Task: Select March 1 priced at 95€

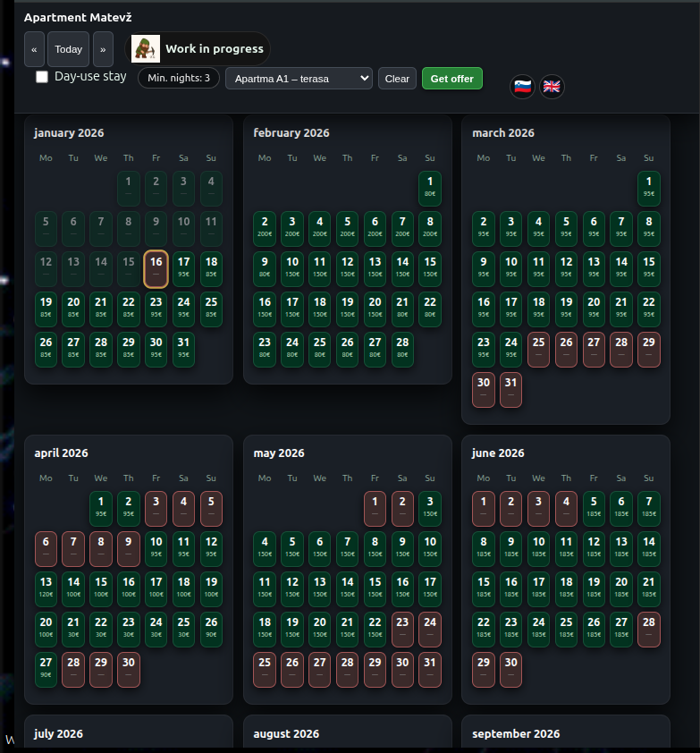Action: pyautogui.click(x=648, y=189)
